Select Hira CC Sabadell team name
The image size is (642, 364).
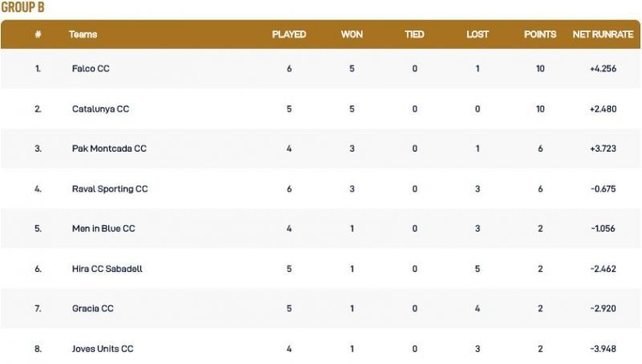click(x=107, y=269)
